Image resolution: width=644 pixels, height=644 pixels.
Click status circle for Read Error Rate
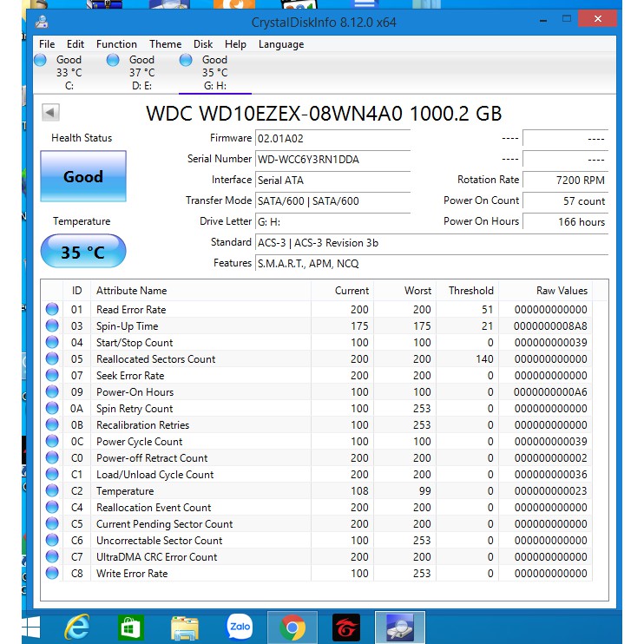[x=52, y=309]
